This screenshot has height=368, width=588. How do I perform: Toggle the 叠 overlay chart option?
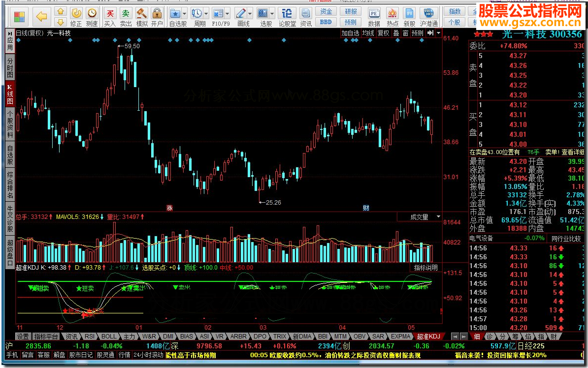(396, 33)
